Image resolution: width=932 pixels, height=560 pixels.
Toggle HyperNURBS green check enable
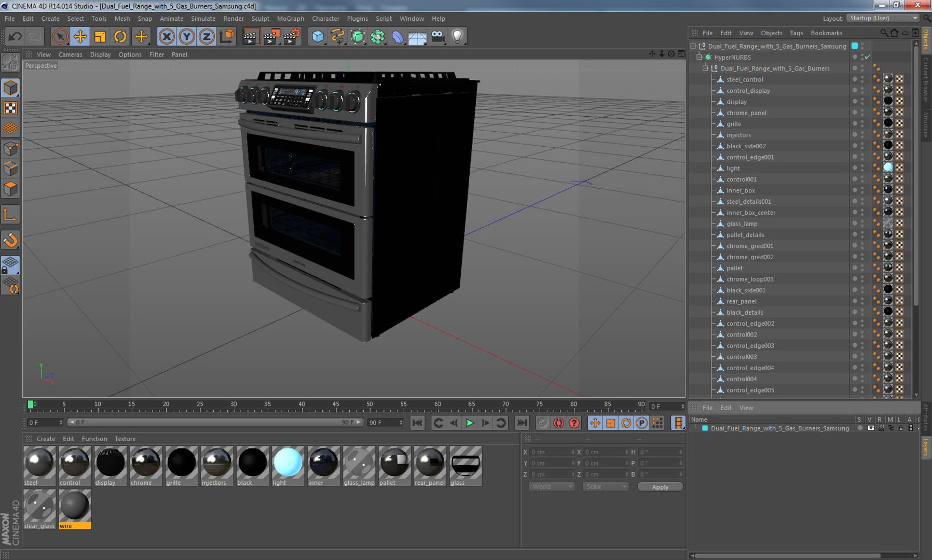(868, 57)
